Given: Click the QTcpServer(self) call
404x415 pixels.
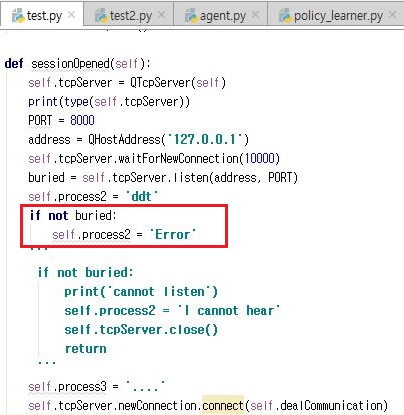Looking at the screenshot, I should tap(178, 82).
